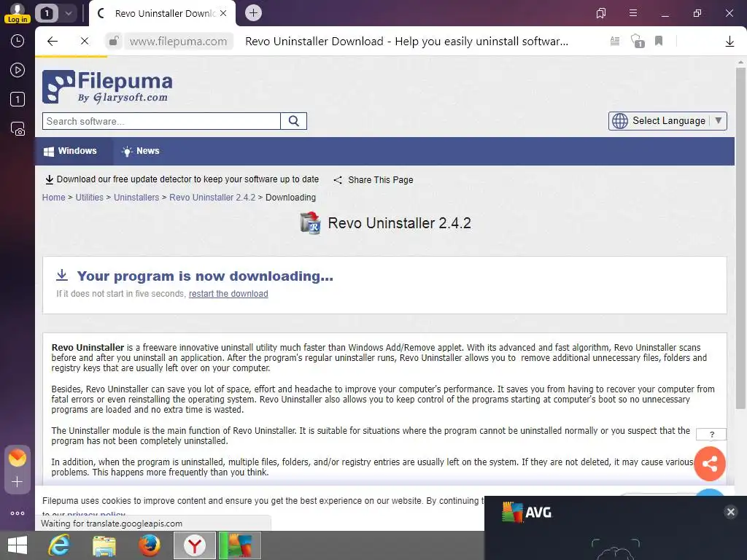747x560 pixels.
Task: Open the tabs counter icon in sidebar
Action: 18,99
